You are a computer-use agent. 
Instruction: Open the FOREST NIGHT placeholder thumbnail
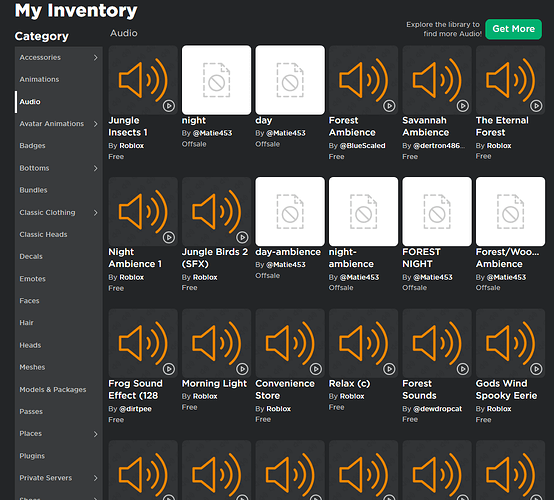(437, 211)
